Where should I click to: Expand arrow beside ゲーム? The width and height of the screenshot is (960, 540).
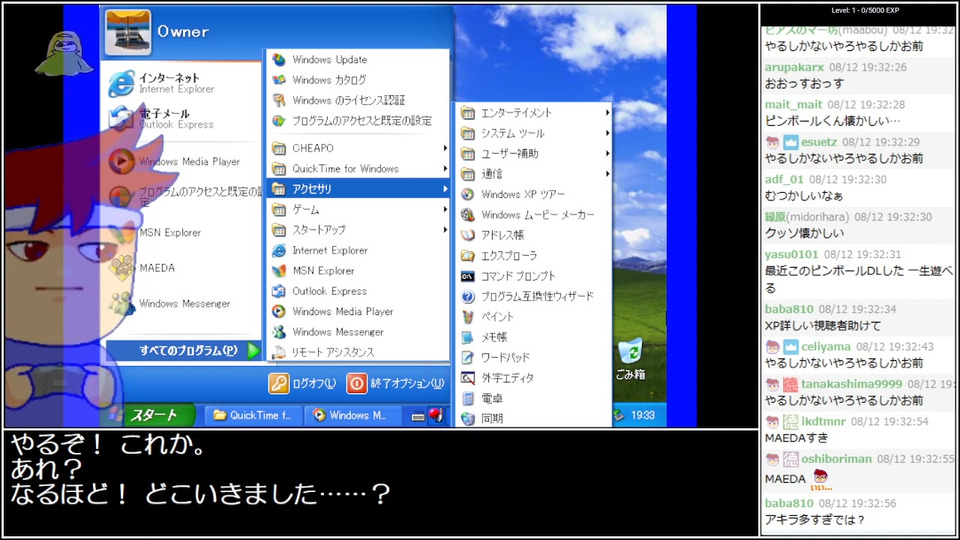pyautogui.click(x=445, y=209)
